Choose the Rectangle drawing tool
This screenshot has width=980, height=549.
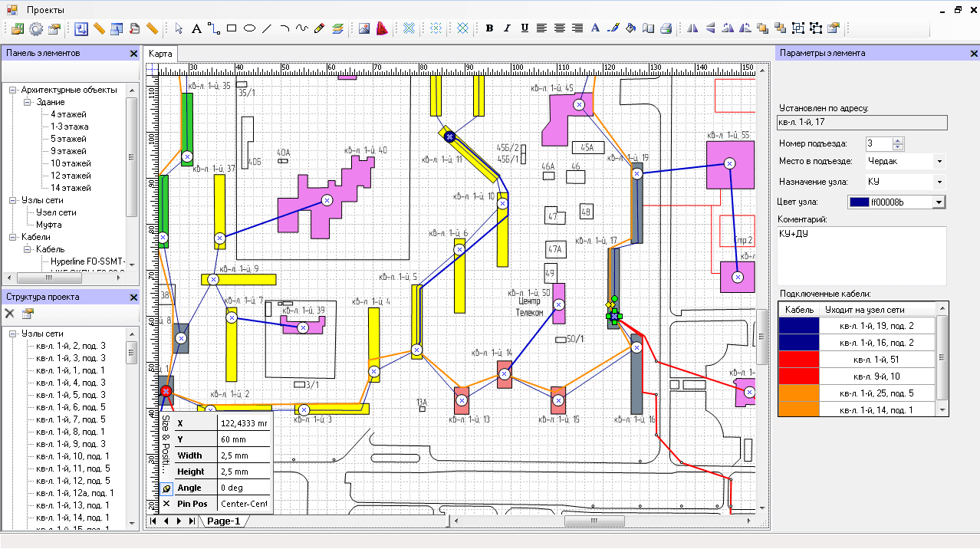coord(232,28)
